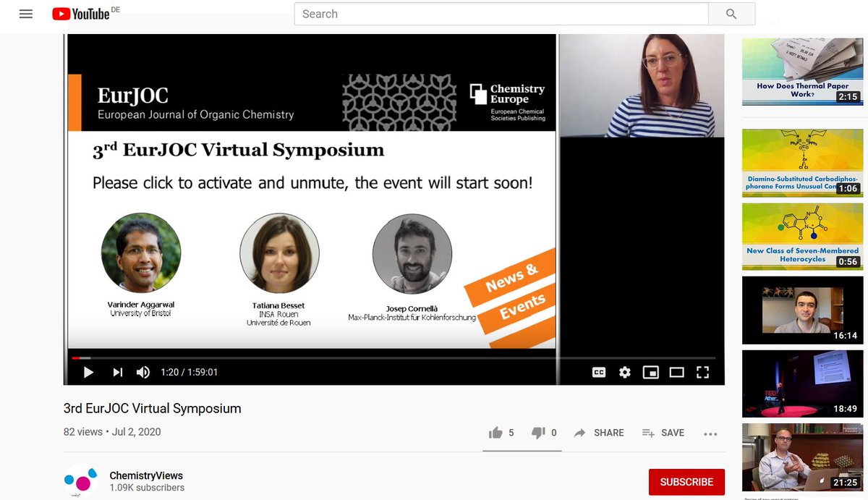Image resolution: width=868 pixels, height=500 pixels.
Task: Seek on the video progress bar
Action: (393, 357)
